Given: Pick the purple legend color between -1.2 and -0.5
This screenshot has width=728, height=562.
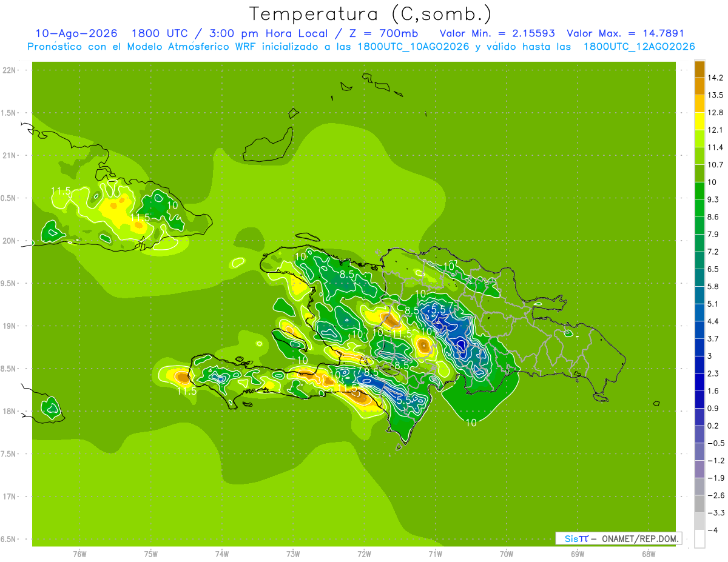Looking at the screenshot, I should (x=699, y=451).
